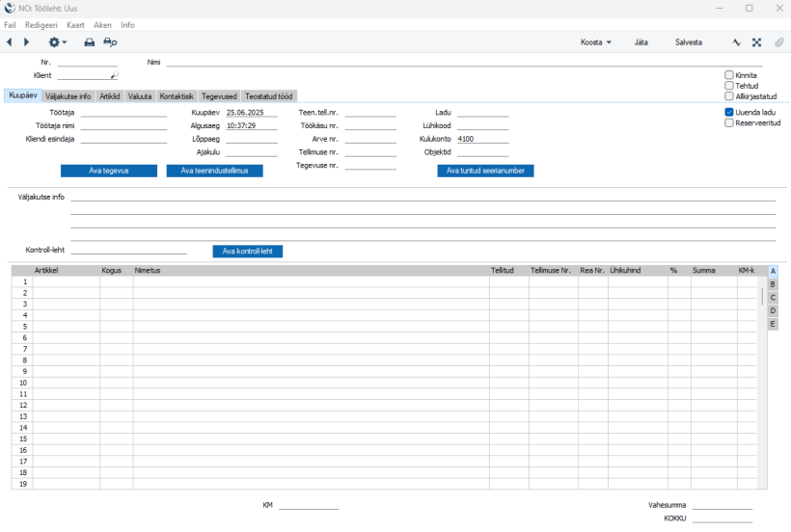Switch to the Valuuta tab
Image resolution: width=791 pixels, height=532 pixels.
click(x=140, y=96)
